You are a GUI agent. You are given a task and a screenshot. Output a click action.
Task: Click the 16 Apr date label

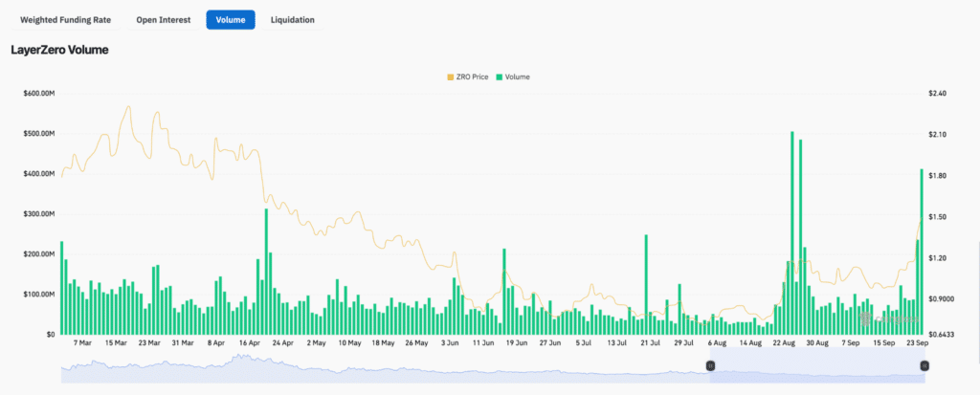(x=250, y=343)
